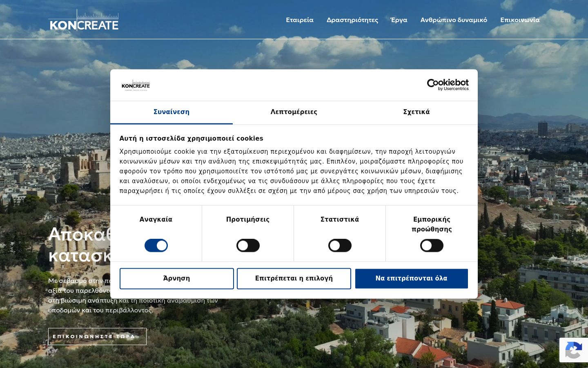The image size is (588, 368).
Task: Click the KONCREATE logo in cookie dialog
Action: [136, 85]
